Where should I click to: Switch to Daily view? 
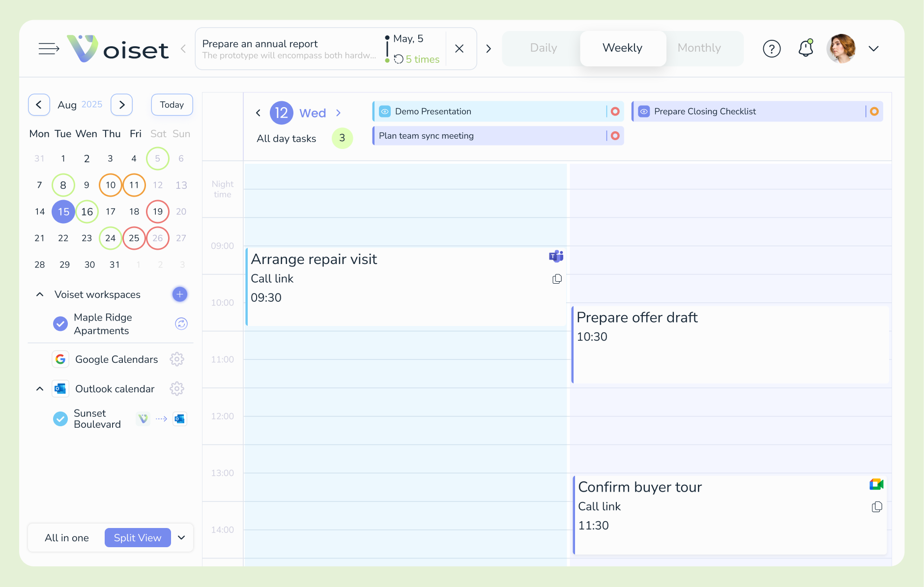pos(543,48)
